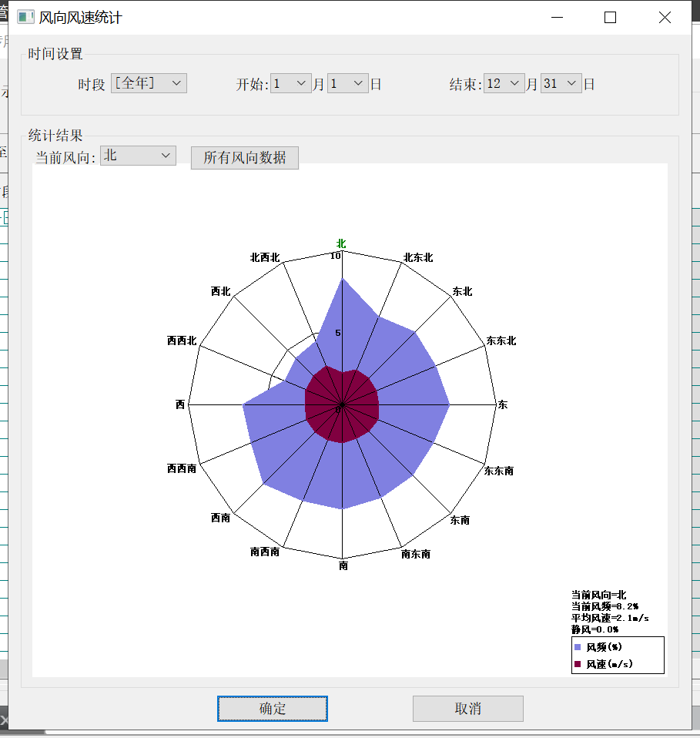Click the 风向风速统计 title bar app icon
The image size is (700, 738).
click(x=25, y=17)
